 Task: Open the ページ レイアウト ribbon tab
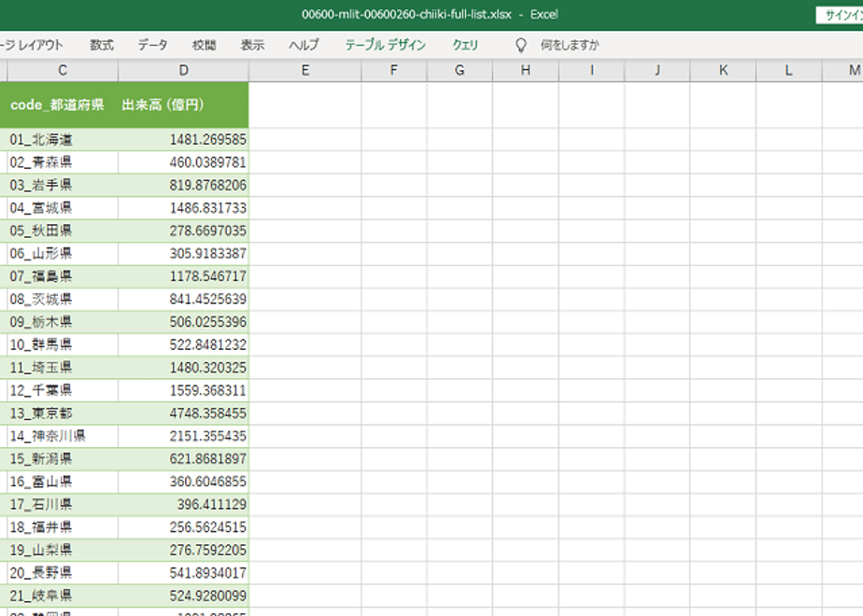tap(32, 45)
